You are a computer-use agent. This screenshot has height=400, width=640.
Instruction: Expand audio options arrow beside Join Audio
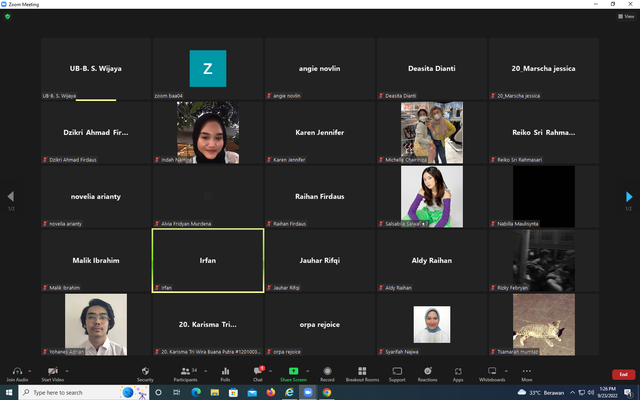pyautogui.click(x=29, y=371)
